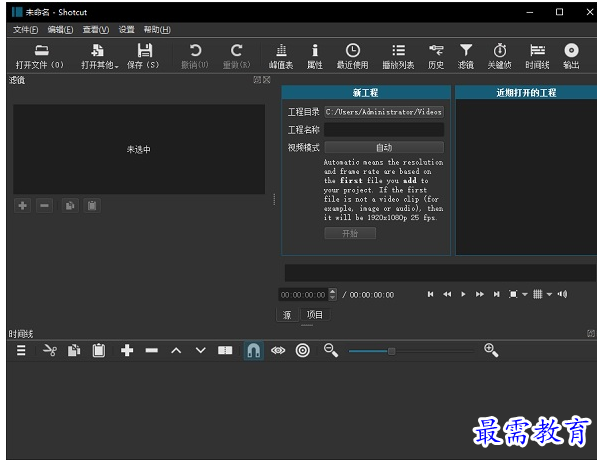Toggle the Timeline (时间线) panel from toolbar
This screenshot has width=597, height=463.
point(537,56)
